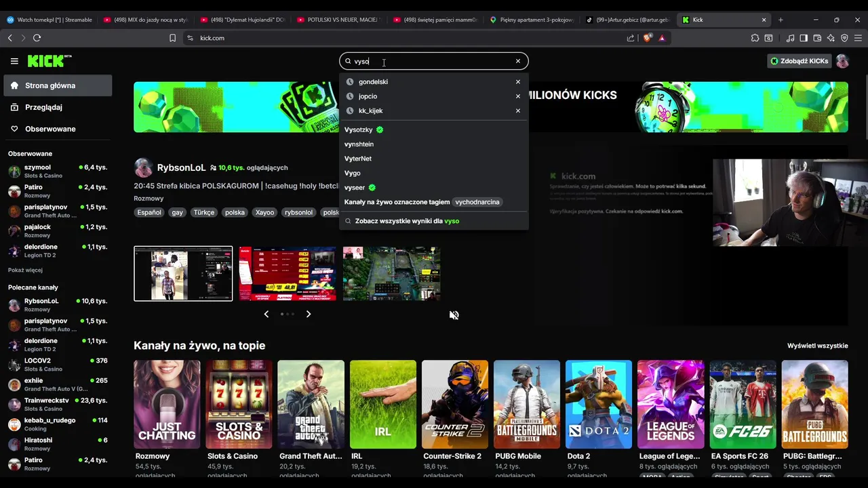Open browser extensions puzzle icon
The height and width of the screenshot is (488, 868).
(x=755, y=38)
